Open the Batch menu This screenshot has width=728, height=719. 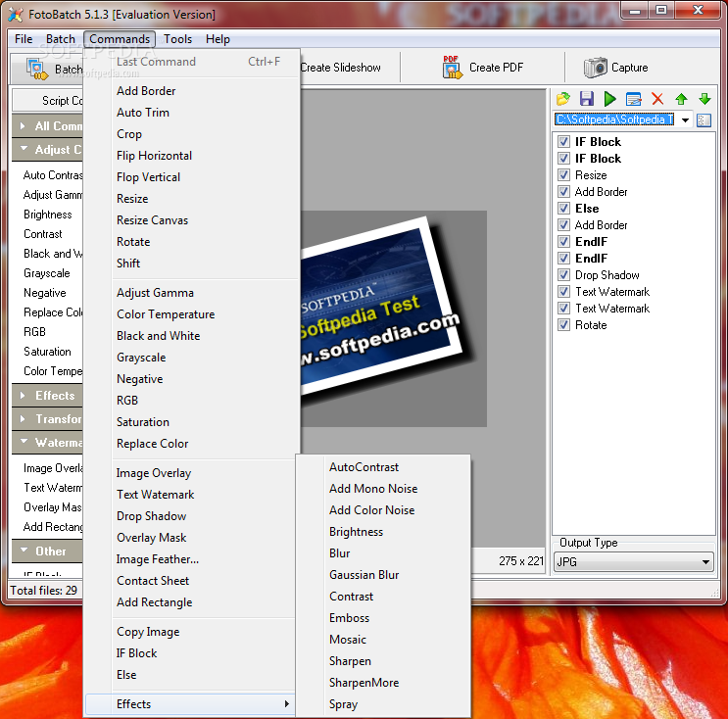tap(61, 39)
